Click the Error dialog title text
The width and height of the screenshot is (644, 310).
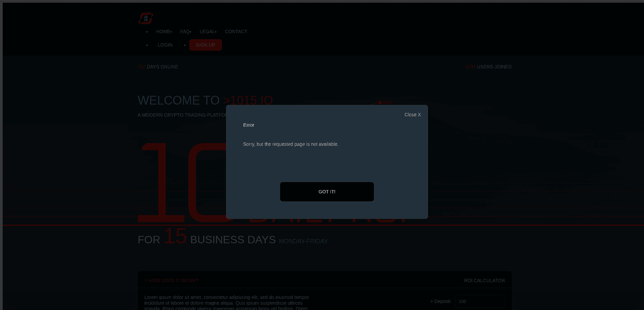pos(249,125)
